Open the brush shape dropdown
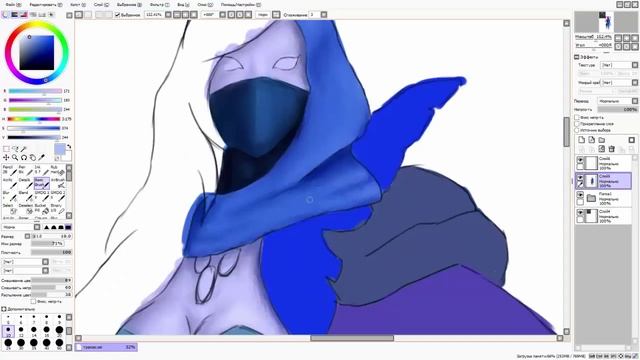Viewport: 640px width, 360px height. (25, 262)
